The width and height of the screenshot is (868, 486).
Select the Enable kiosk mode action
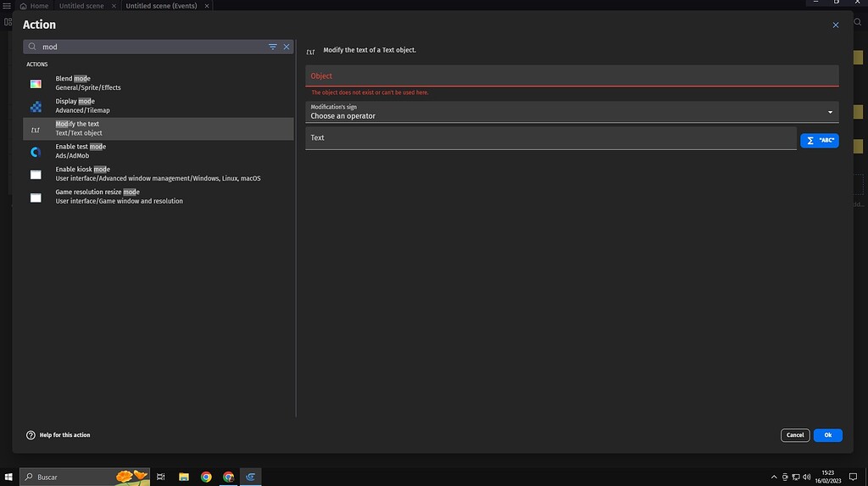tap(159, 174)
